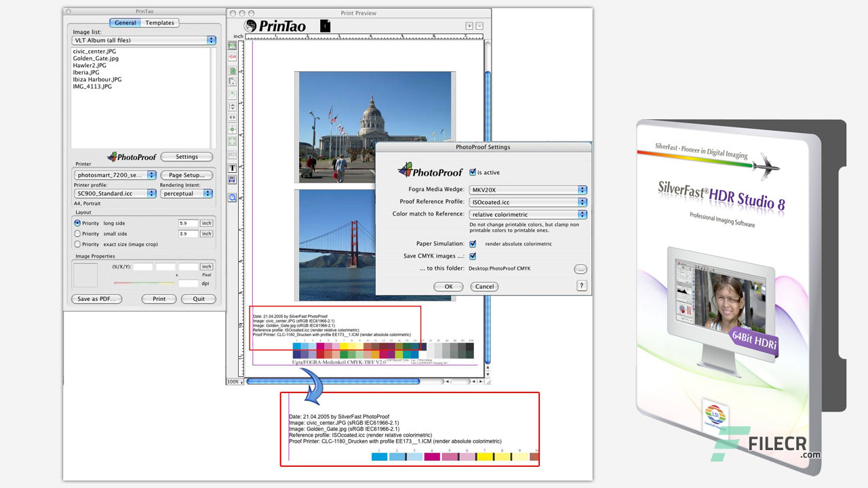This screenshot has height=488, width=868.
Task: Click the inch unit button for long side
Action: [207, 223]
